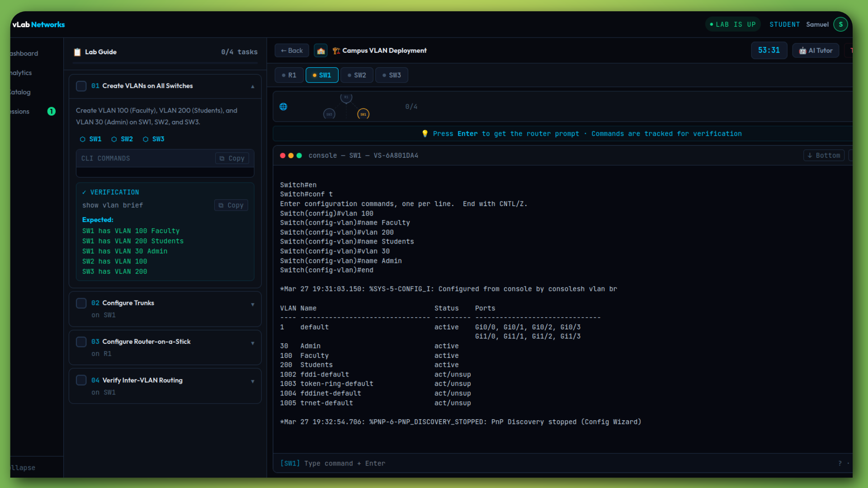The width and height of the screenshot is (868, 488).
Task: Click the Lab Guide clipboard icon
Action: click(77, 52)
